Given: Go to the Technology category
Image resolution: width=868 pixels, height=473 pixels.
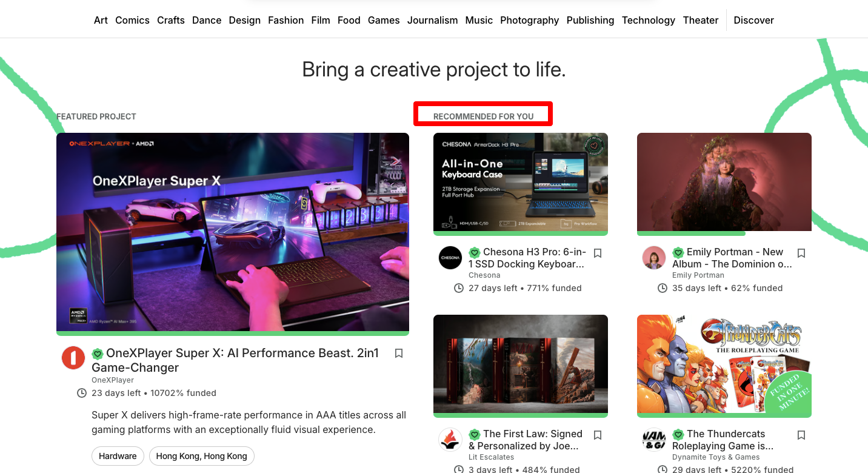Looking at the screenshot, I should (648, 20).
